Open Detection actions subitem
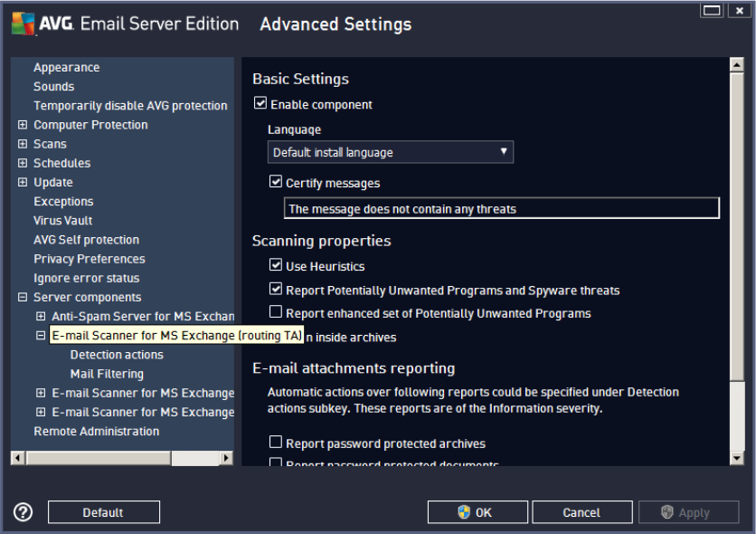The height and width of the screenshot is (534, 756). pos(117,355)
